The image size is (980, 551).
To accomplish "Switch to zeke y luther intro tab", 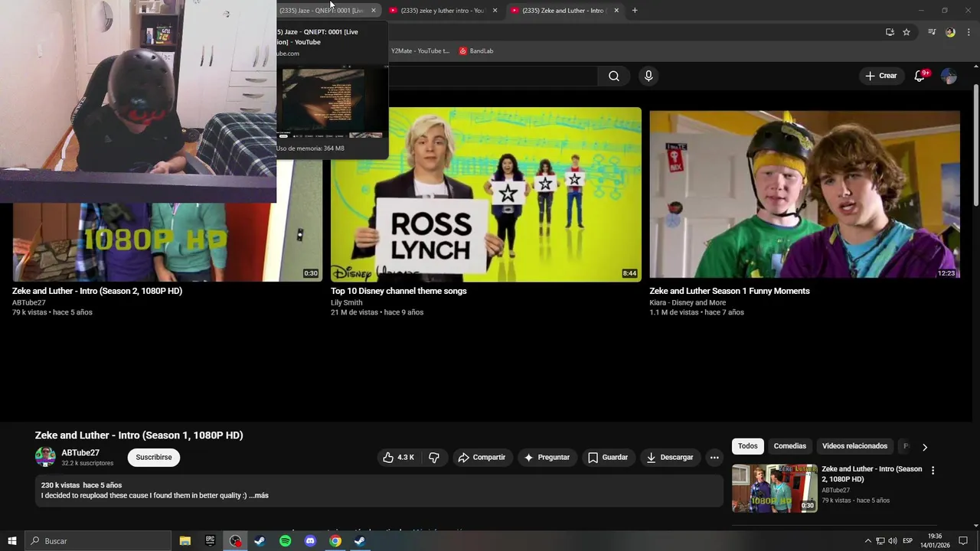I will 443,11.
